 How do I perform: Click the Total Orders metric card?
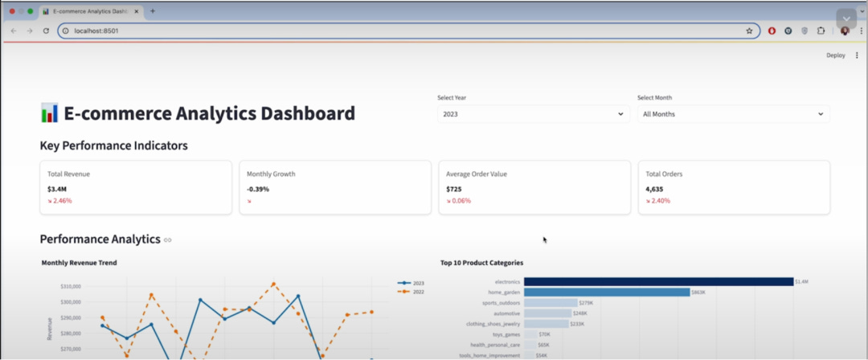coord(734,187)
